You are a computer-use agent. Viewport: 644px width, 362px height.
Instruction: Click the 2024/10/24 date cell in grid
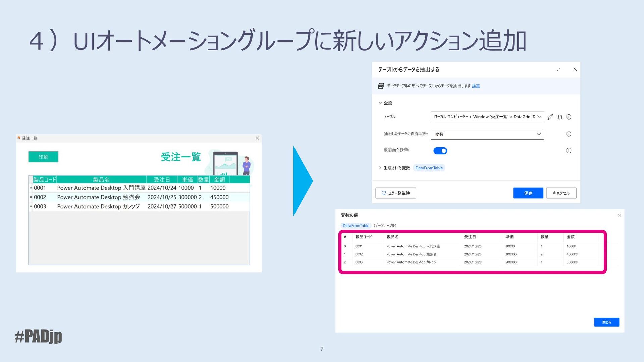coord(162,188)
